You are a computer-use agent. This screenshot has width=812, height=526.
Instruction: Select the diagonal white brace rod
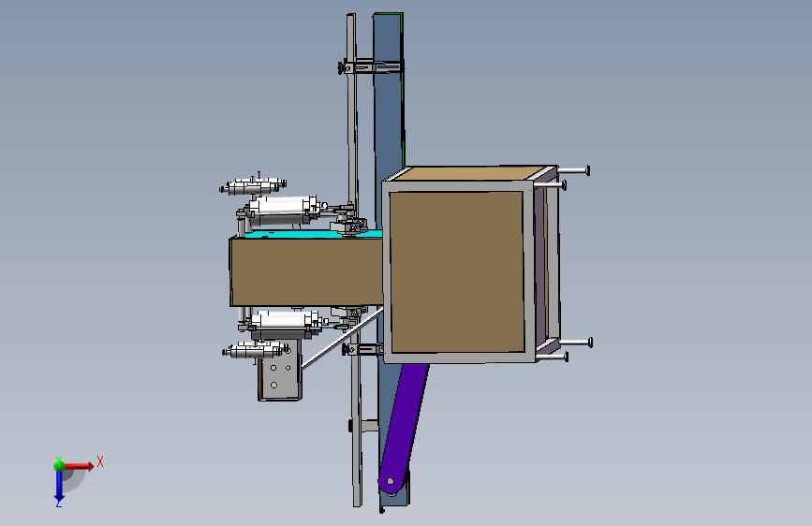point(342,338)
